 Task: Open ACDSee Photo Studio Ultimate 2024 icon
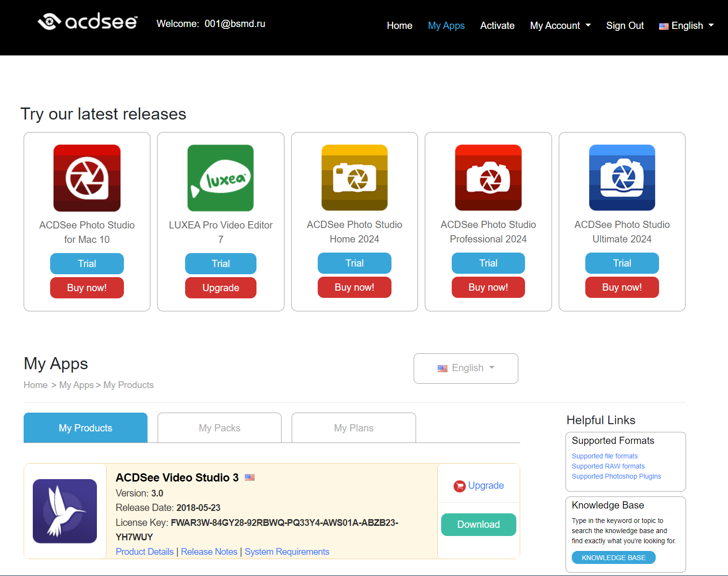click(622, 177)
